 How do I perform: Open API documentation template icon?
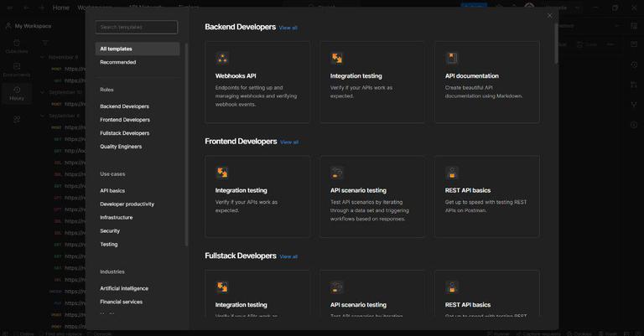(x=452, y=59)
